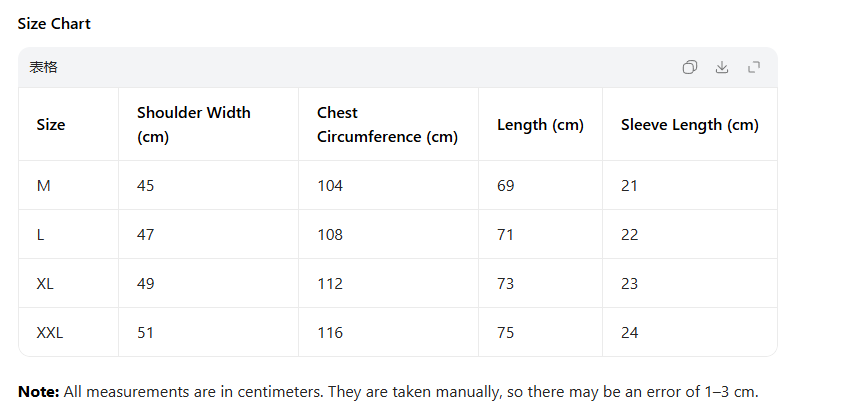Click sleeve length value 21
This screenshot has height=407, width=844.
click(x=629, y=186)
